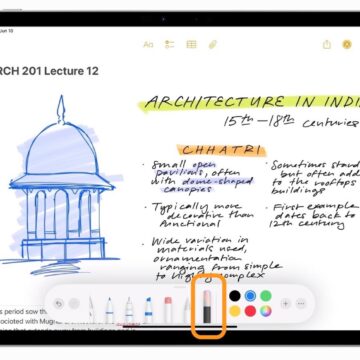Choose the black color swatch
Screen dimensions: 360x360
[235, 296]
